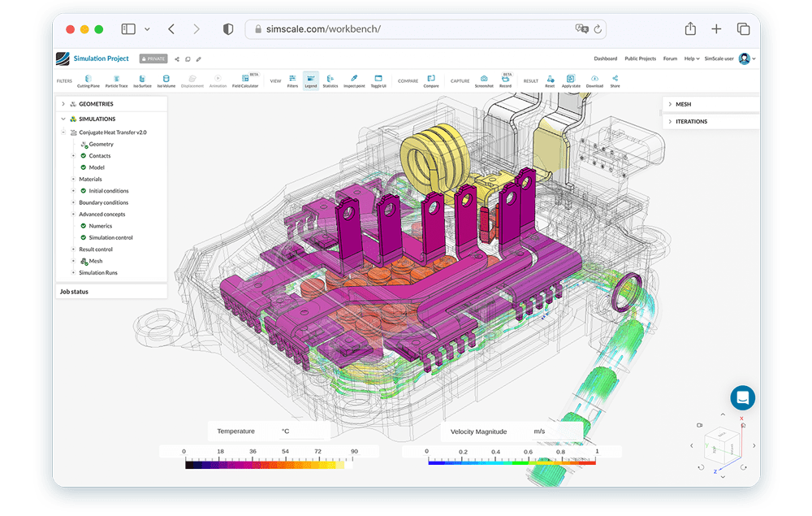The width and height of the screenshot is (812, 516).
Task: Activate the Inspect point tool
Action: pos(354,80)
